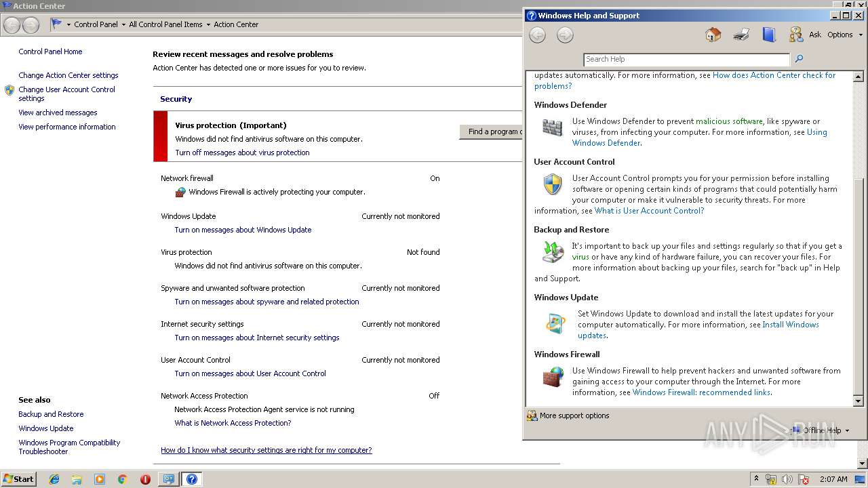The width and height of the screenshot is (868, 488).
Task: Turn on messages about Windows Update
Action: click(243, 230)
